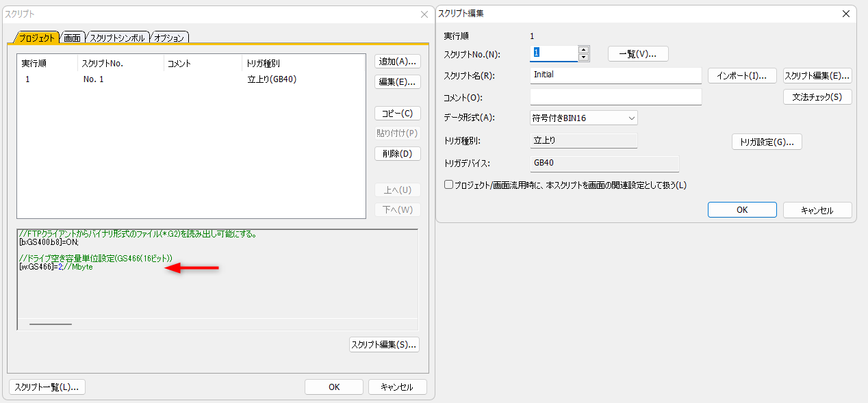Click the 実行順 column header

47,63
